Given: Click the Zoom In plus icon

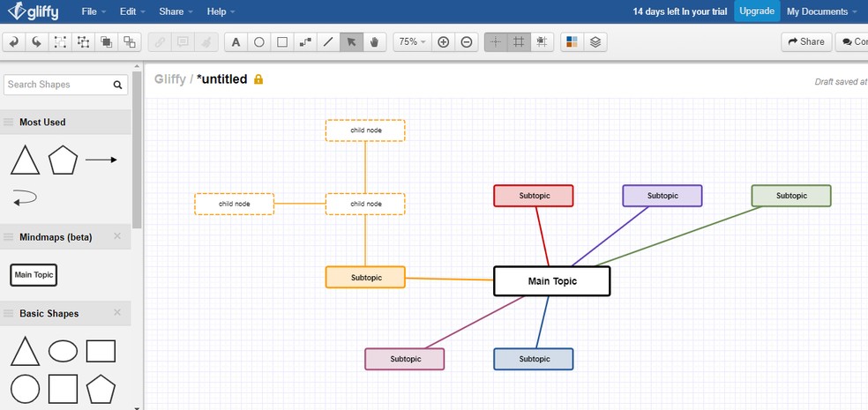Looking at the screenshot, I should coord(444,41).
